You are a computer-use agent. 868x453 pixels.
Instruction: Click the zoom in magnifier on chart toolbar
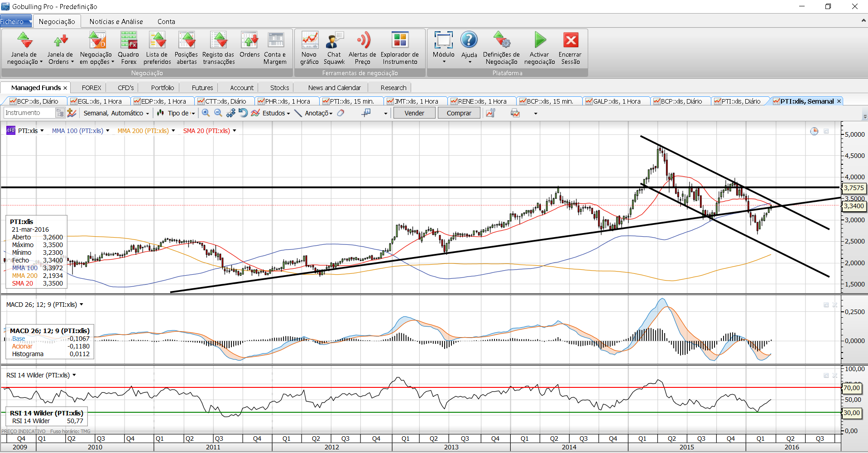pyautogui.click(x=206, y=113)
